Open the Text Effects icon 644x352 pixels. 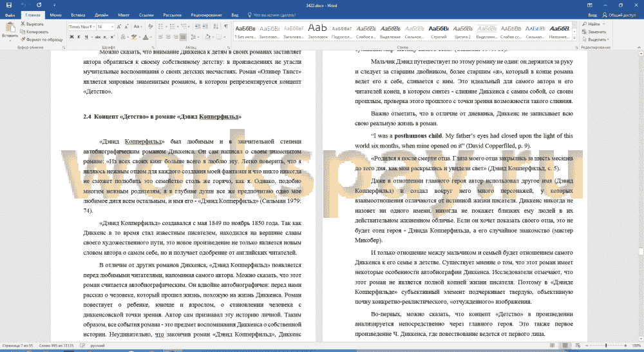tap(123, 37)
